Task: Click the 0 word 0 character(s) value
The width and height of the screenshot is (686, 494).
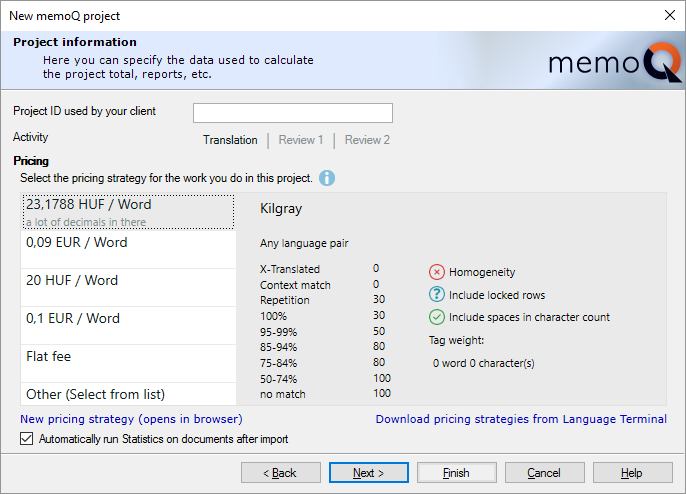Action: point(483,363)
